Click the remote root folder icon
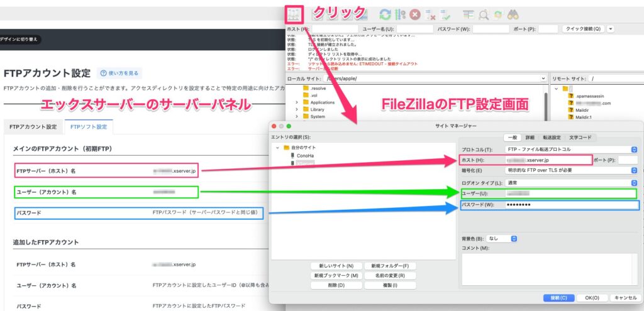644x311 pixels. tap(565, 89)
